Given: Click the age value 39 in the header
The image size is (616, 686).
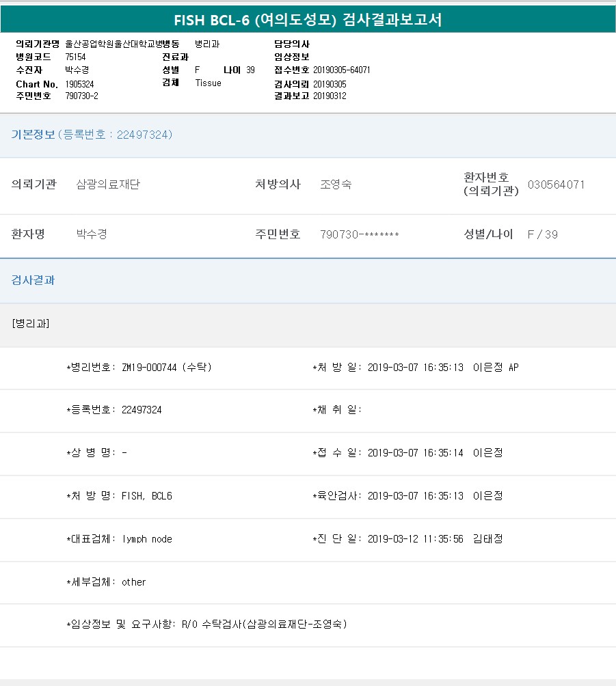Looking at the screenshot, I should coord(250,70).
